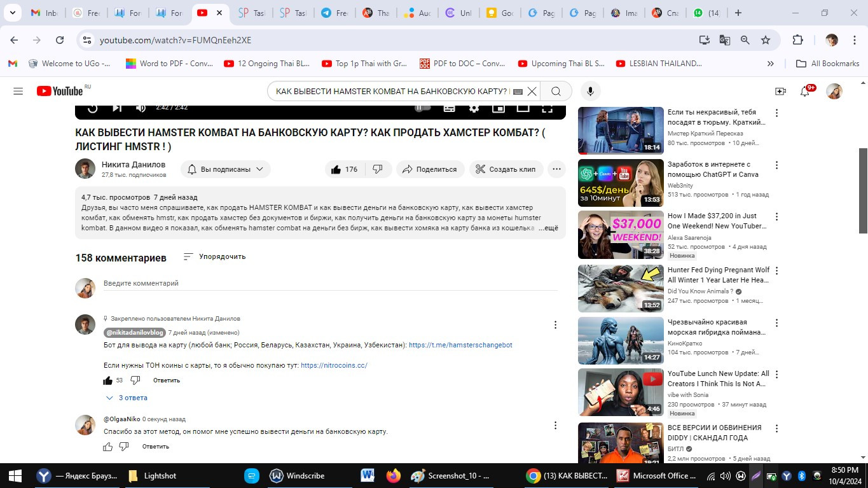Dislike the pinned comment
The width and height of the screenshot is (868, 488).
[x=135, y=380]
